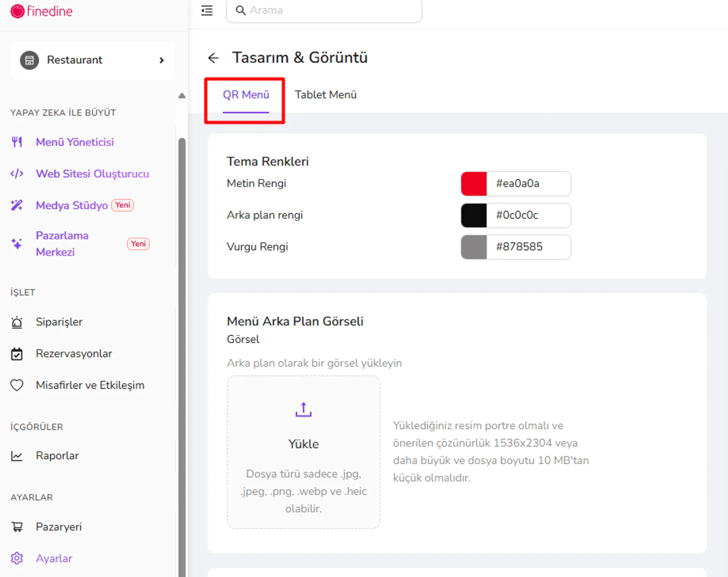Click the Medya Stüdyo magic wand icon
Image resolution: width=728 pixels, height=577 pixels.
coord(17,205)
